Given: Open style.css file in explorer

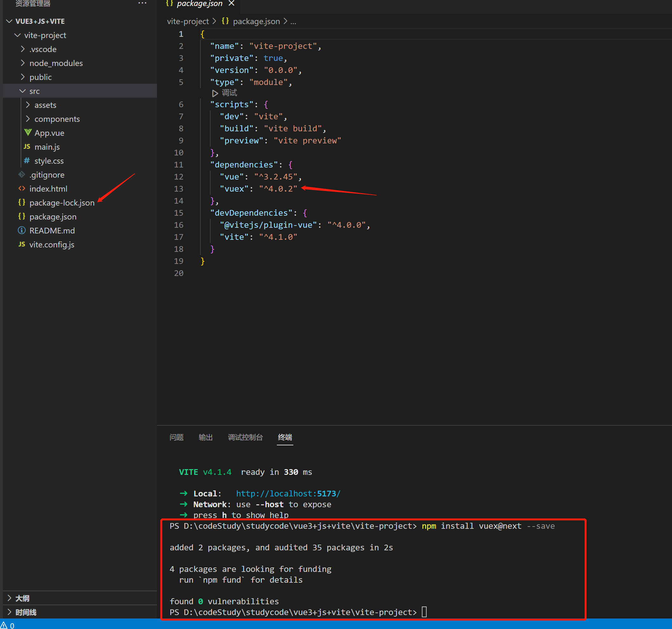Looking at the screenshot, I should pos(49,161).
